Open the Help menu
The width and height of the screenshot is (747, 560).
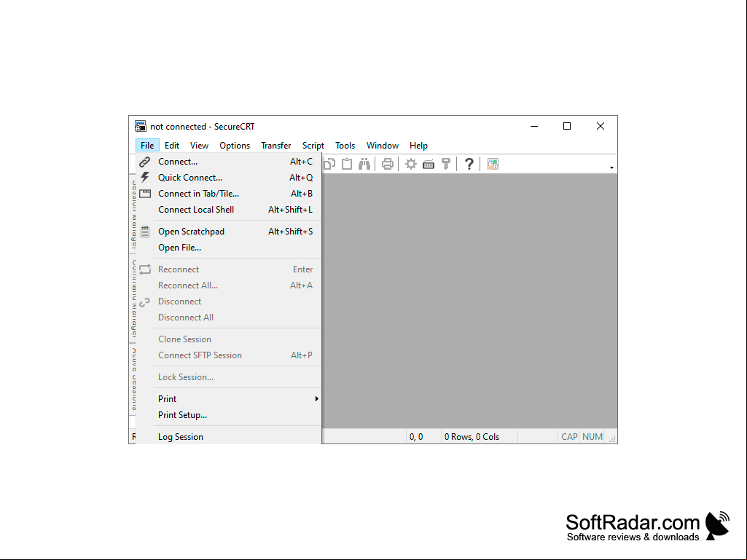[x=418, y=146]
